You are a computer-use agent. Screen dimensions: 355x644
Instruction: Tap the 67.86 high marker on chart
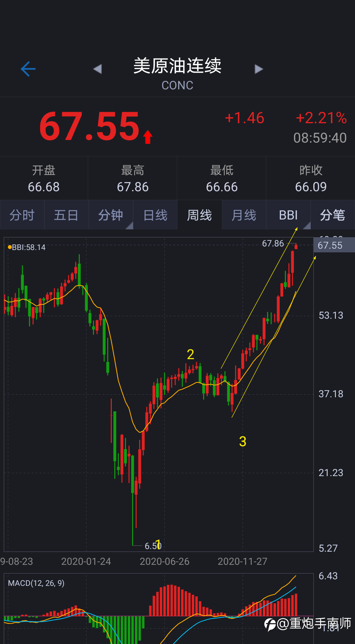pyautogui.click(x=273, y=243)
